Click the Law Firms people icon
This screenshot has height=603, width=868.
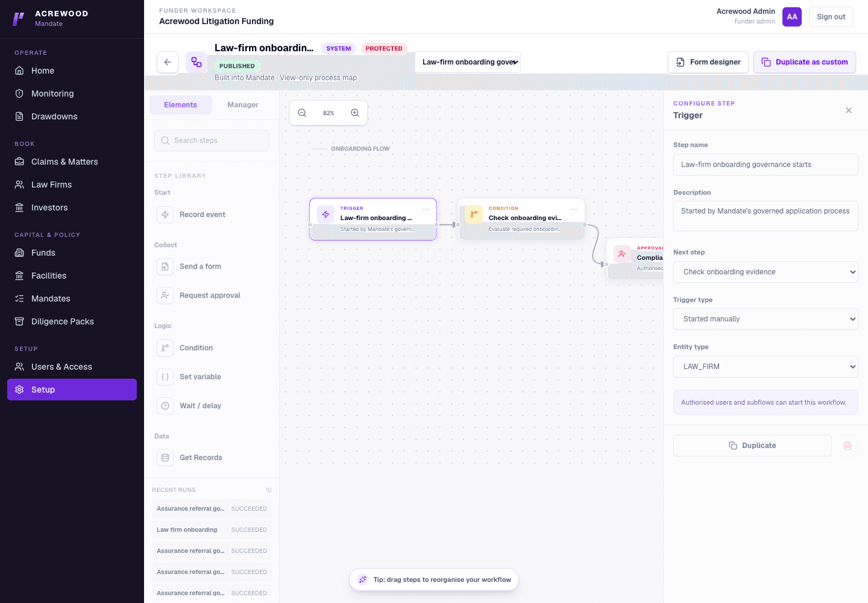tap(19, 185)
